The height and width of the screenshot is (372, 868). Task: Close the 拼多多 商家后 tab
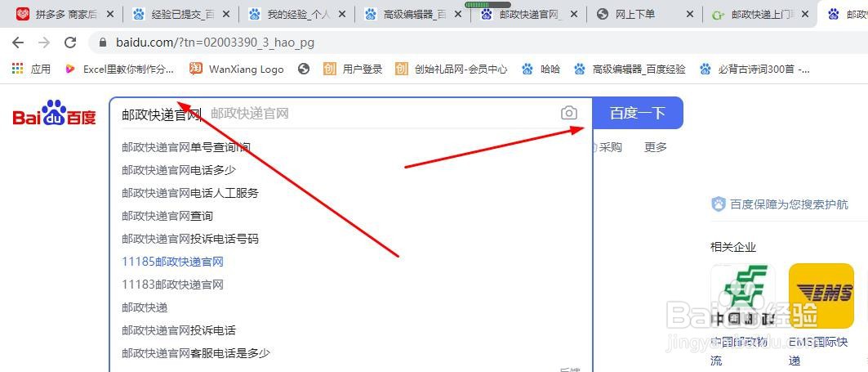111,15
